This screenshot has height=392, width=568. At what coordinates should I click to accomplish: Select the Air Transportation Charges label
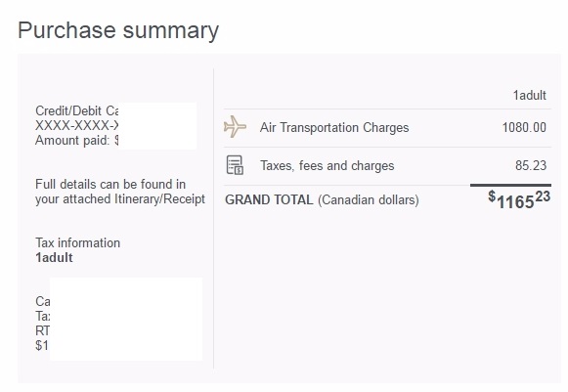point(334,127)
